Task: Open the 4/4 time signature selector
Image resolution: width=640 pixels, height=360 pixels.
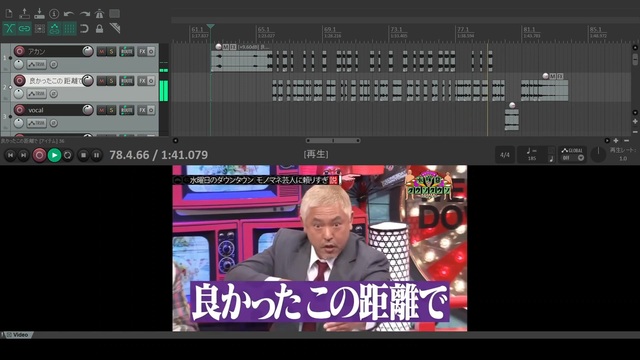Action: pos(505,155)
